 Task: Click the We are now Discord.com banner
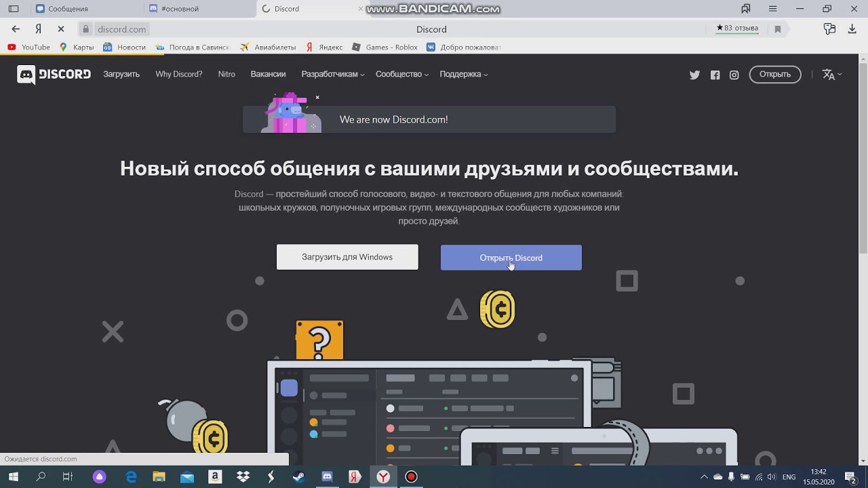[429, 119]
